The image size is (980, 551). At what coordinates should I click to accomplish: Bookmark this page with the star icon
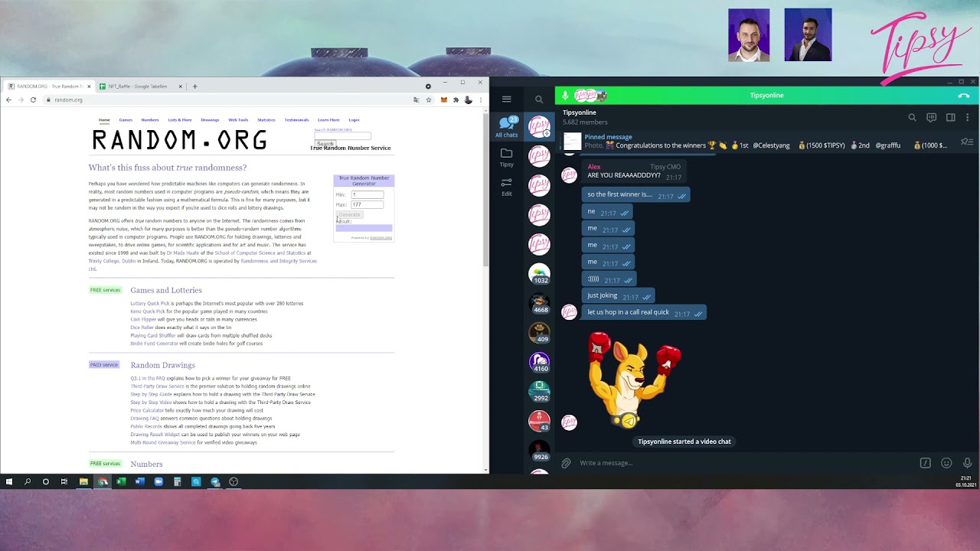pyautogui.click(x=428, y=99)
